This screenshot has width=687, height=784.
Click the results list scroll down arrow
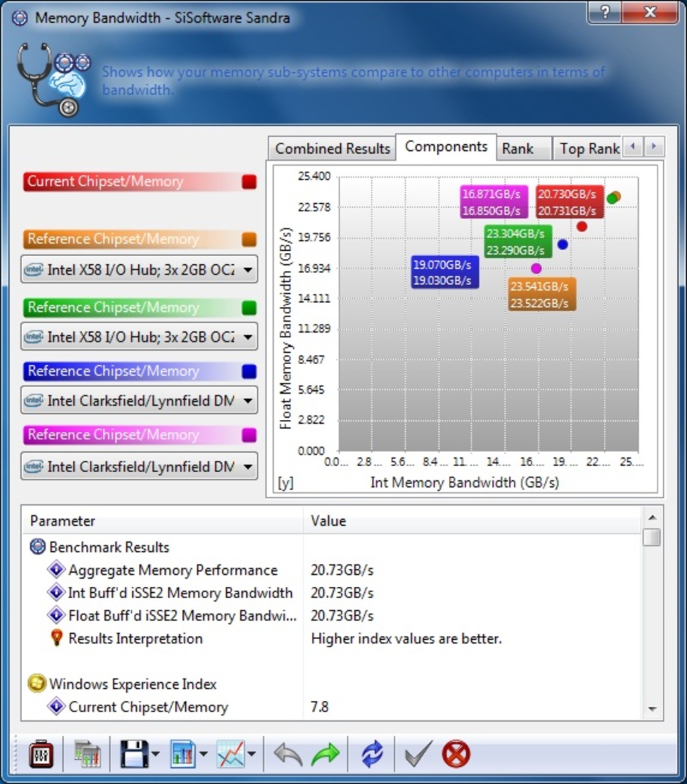pyautogui.click(x=652, y=709)
